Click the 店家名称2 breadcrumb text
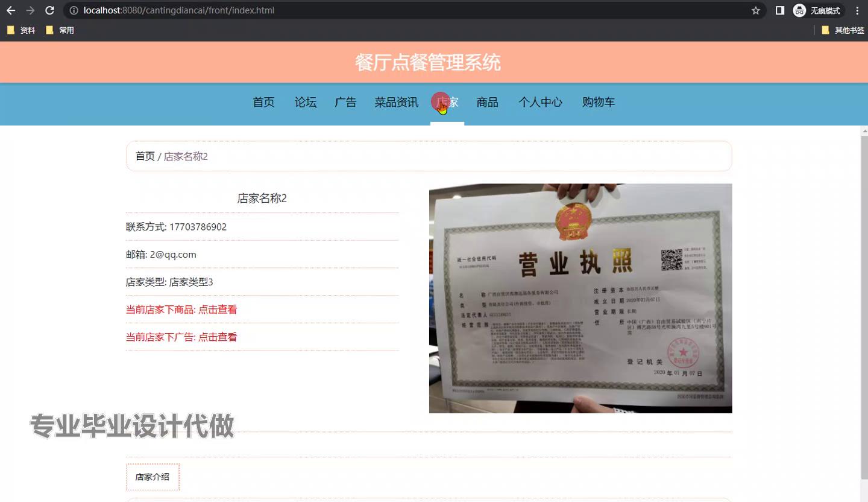Screen dimensions: 868x502 186,156
